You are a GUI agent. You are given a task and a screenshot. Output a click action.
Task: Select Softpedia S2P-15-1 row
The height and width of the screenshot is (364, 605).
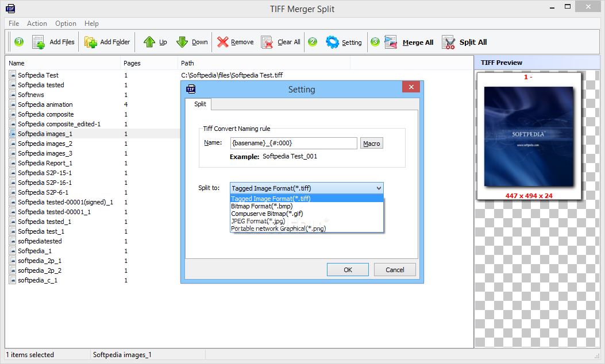(x=45, y=173)
